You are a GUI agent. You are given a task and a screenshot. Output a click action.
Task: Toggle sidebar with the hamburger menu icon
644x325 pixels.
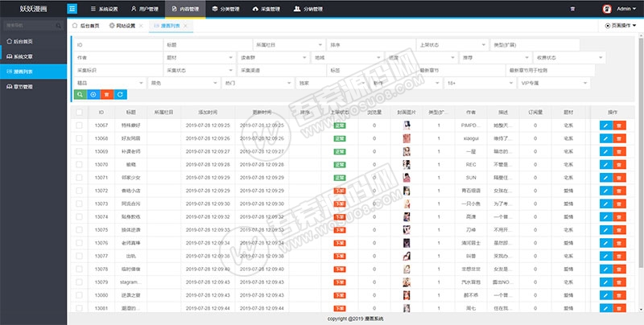pos(72,9)
